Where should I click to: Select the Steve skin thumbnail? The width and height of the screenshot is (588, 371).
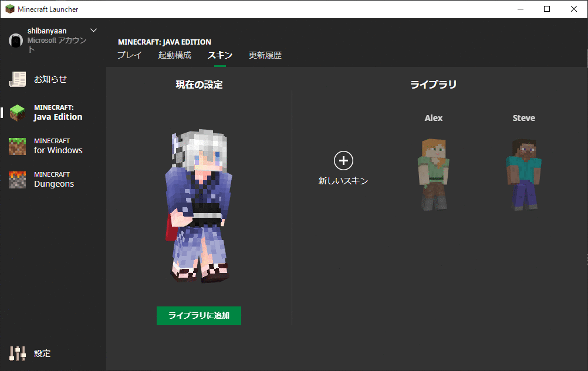pyautogui.click(x=523, y=172)
